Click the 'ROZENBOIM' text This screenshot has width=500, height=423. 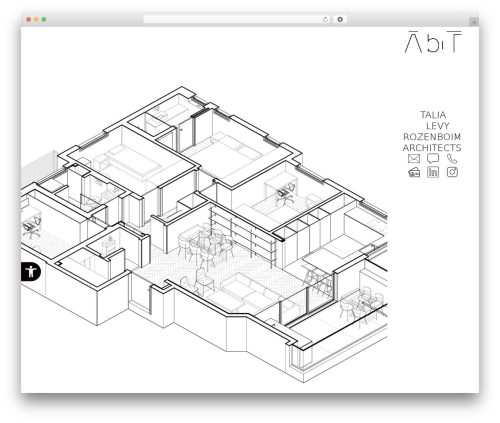click(432, 137)
